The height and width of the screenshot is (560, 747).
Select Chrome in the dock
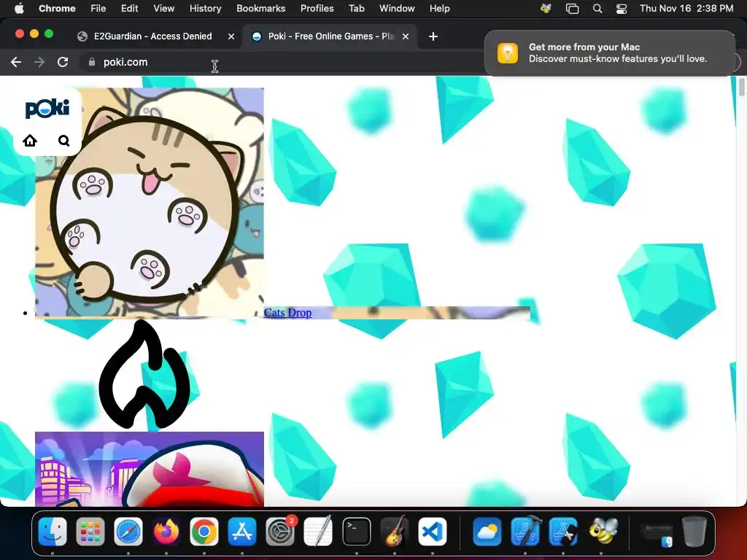(x=204, y=532)
